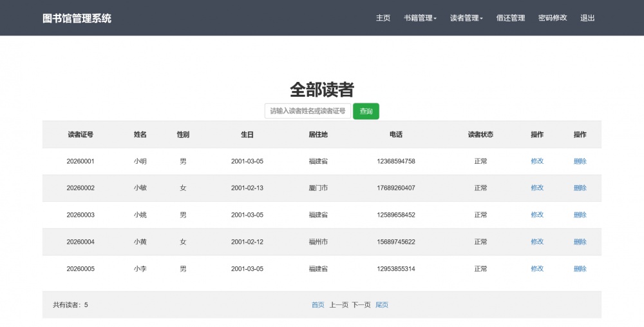Image resolution: width=644 pixels, height=327 pixels.
Task: Jump to 尾页 in pagination
Action: (x=382, y=305)
